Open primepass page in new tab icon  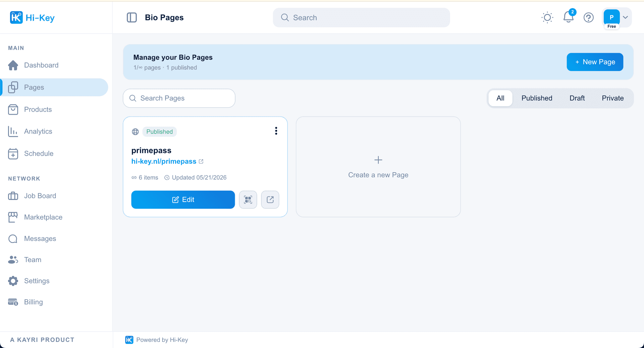point(270,200)
